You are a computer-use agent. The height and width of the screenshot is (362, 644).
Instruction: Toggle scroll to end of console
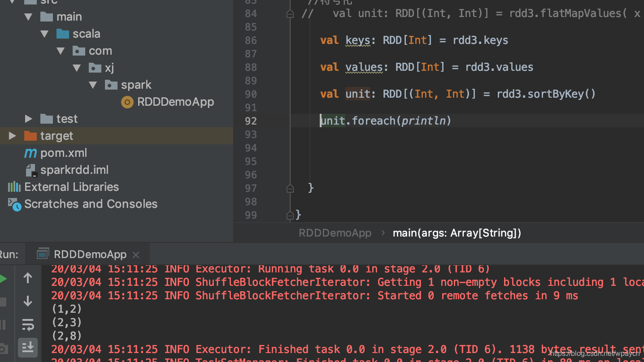[28, 347]
